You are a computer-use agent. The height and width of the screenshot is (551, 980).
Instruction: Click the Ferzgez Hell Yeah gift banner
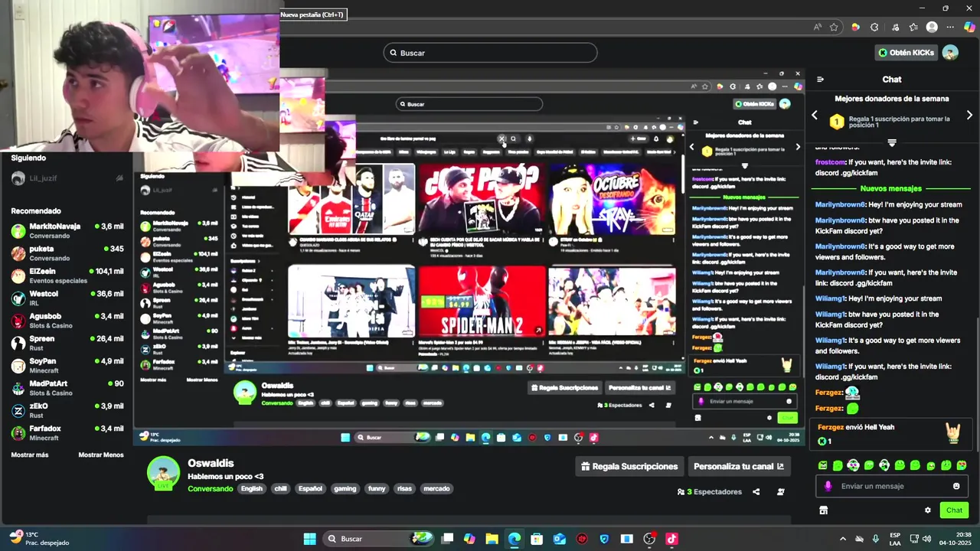(x=891, y=434)
